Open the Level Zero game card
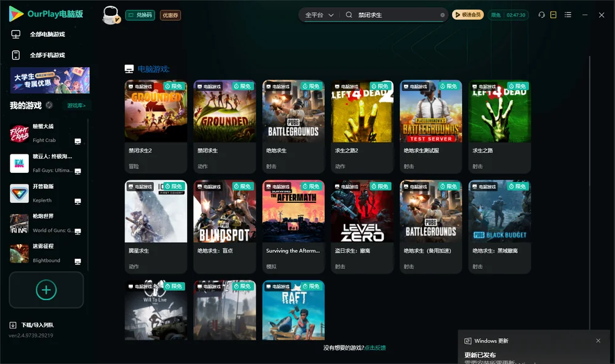The width and height of the screenshot is (615, 364). click(x=362, y=227)
